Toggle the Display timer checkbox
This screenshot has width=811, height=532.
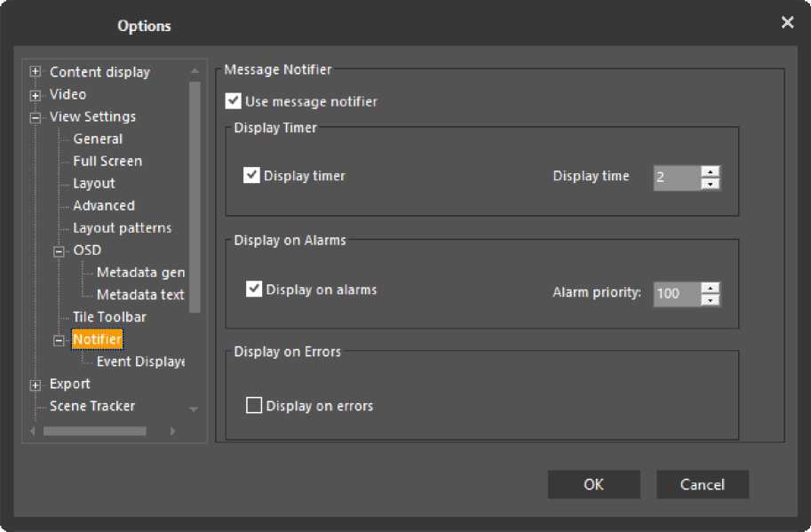pyautogui.click(x=251, y=175)
